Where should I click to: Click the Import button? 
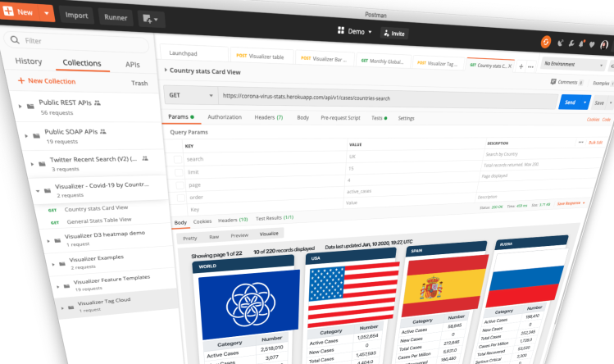point(76,16)
